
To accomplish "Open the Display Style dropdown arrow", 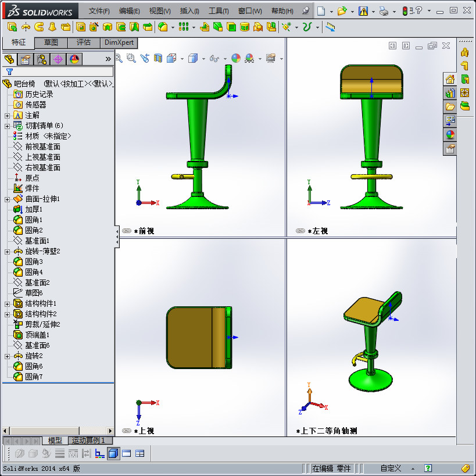I will pyautogui.click(x=203, y=59).
